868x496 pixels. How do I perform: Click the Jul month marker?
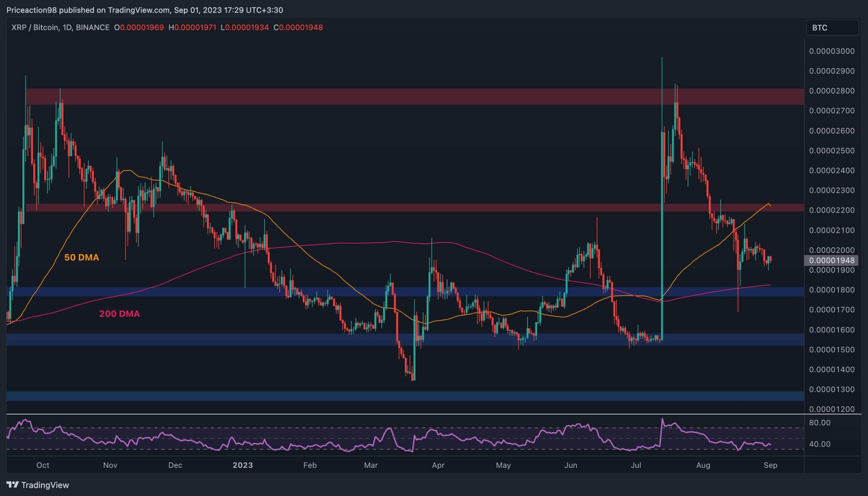tap(636, 466)
